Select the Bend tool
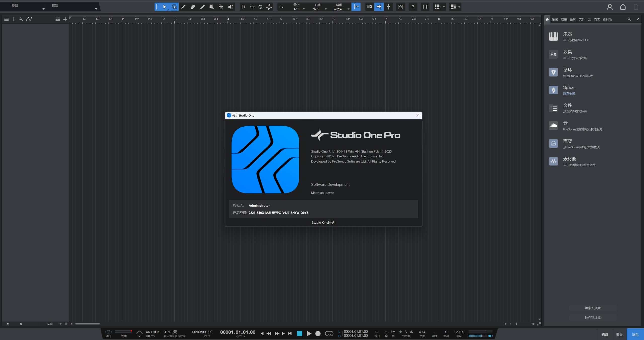 (x=221, y=7)
